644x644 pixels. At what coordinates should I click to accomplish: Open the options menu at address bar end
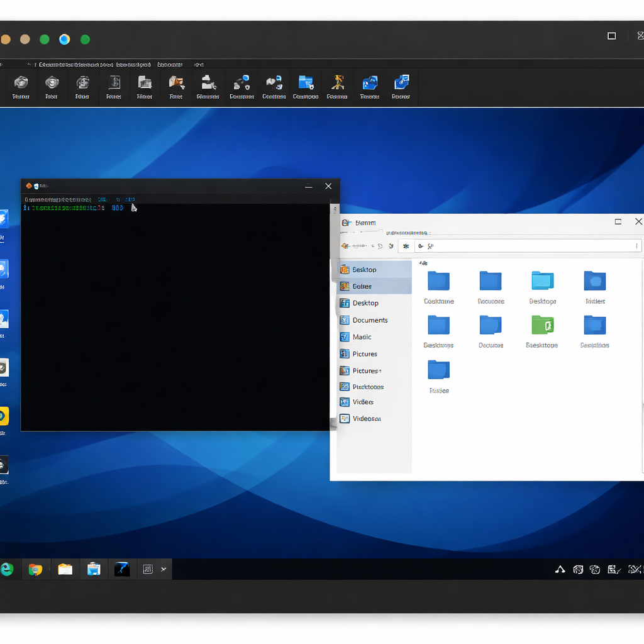[636, 246]
